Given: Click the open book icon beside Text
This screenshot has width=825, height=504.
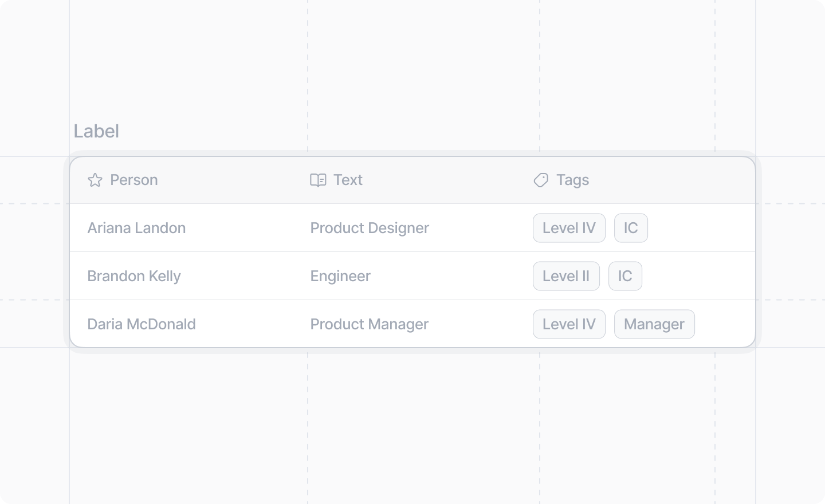Looking at the screenshot, I should coord(318,180).
